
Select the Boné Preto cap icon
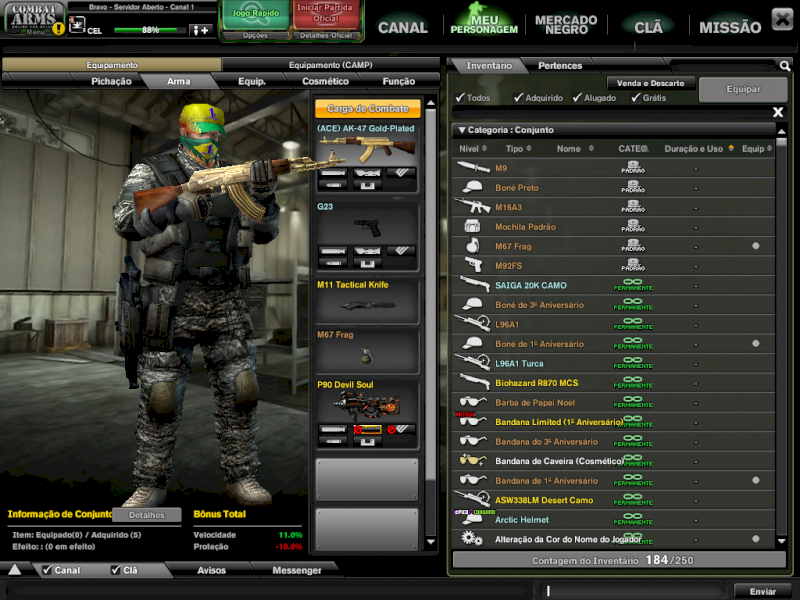point(472,187)
